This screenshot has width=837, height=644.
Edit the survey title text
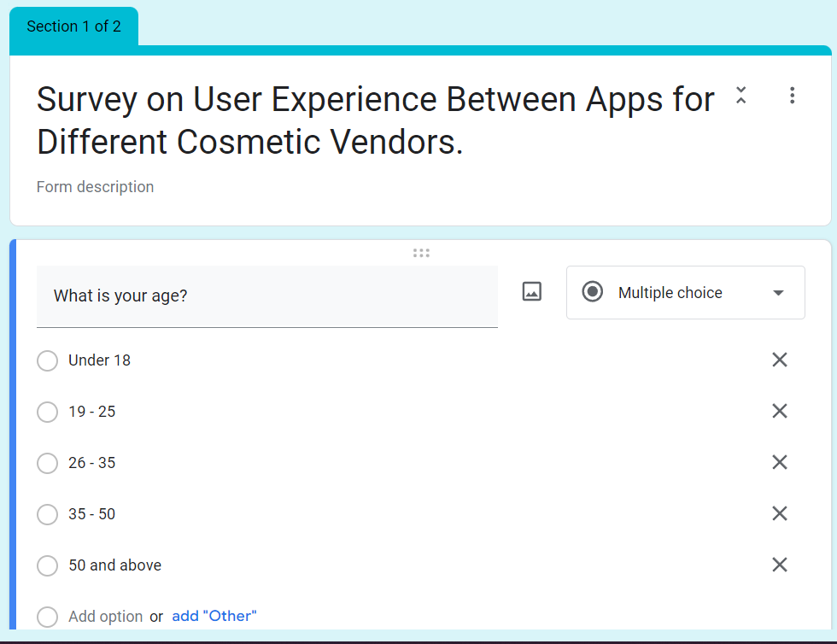[x=375, y=120]
